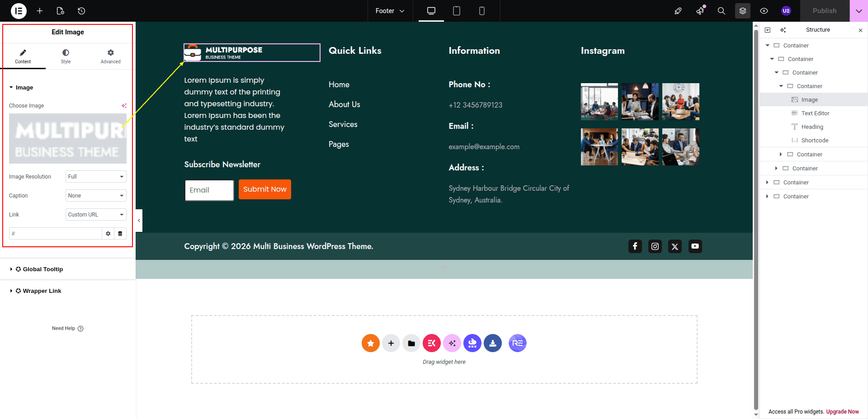Click the first Instagram photo thumbnail
The width and height of the screenshot is (868, 419).
click(x=599, y=102)
